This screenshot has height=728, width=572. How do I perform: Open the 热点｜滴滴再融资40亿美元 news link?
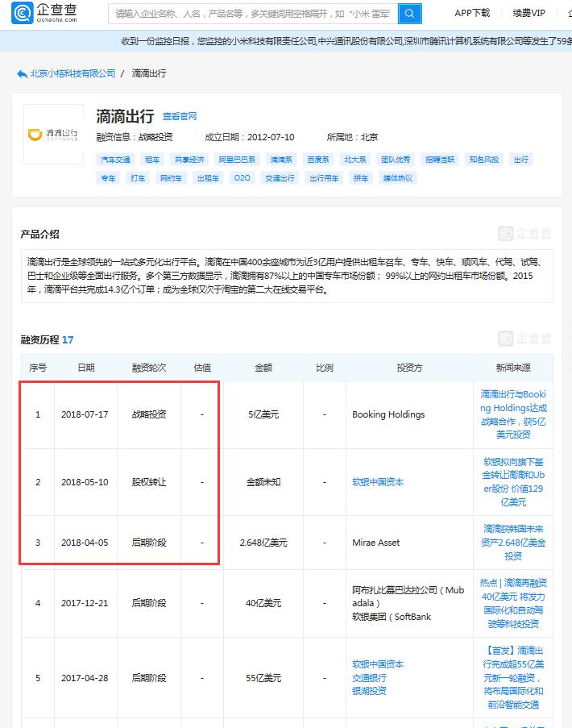[513, 603]
